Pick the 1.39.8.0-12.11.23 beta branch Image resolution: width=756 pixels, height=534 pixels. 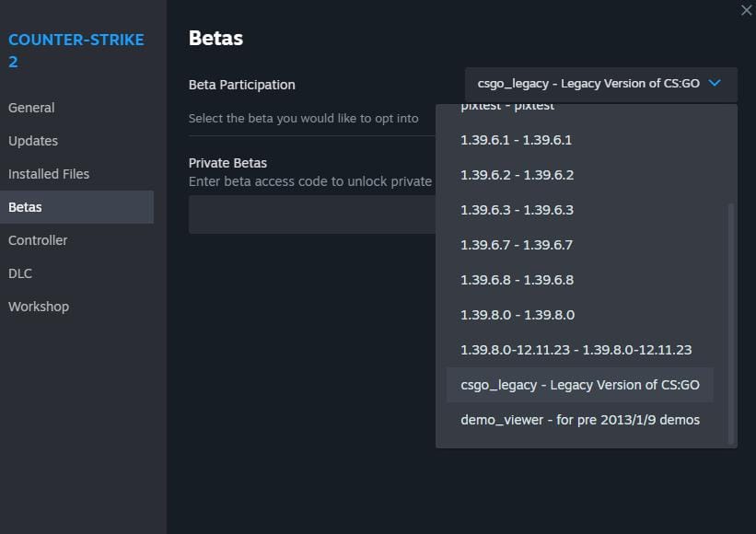576,350
